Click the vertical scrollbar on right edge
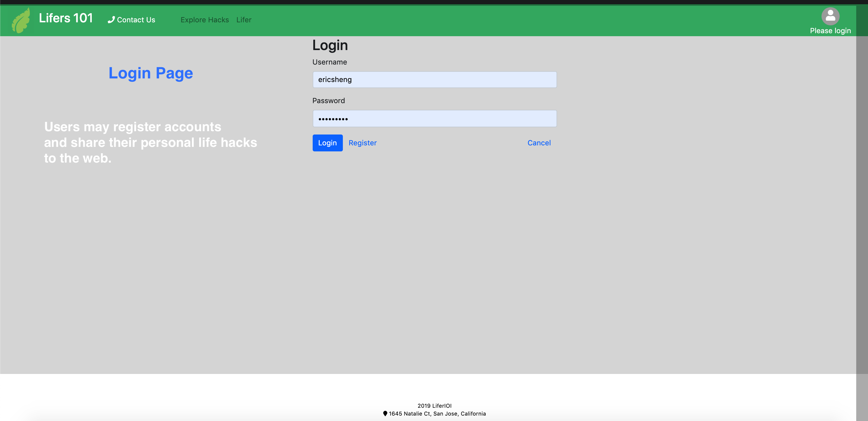The image size is (868, 421). (x=862, y=202)
